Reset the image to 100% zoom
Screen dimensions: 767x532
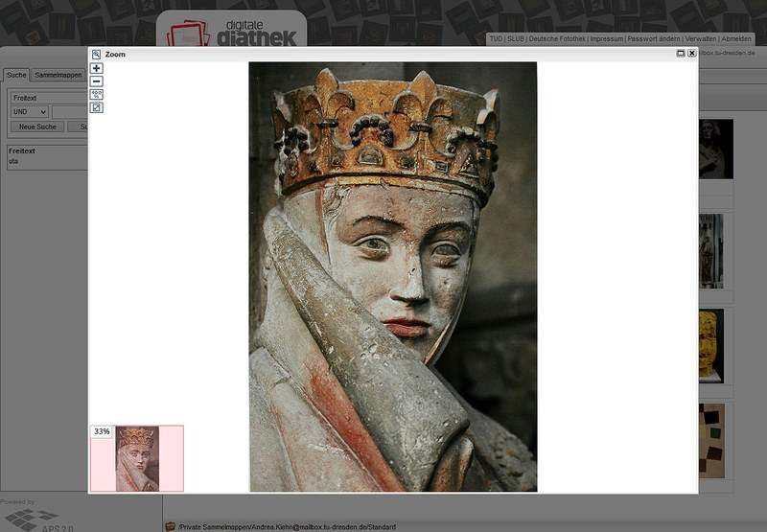[x=97, y=94]
